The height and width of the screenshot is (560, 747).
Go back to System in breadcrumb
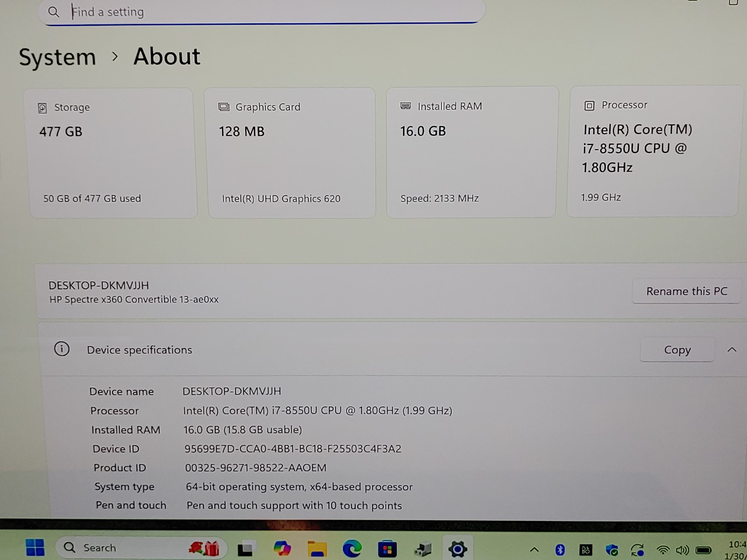58,57
